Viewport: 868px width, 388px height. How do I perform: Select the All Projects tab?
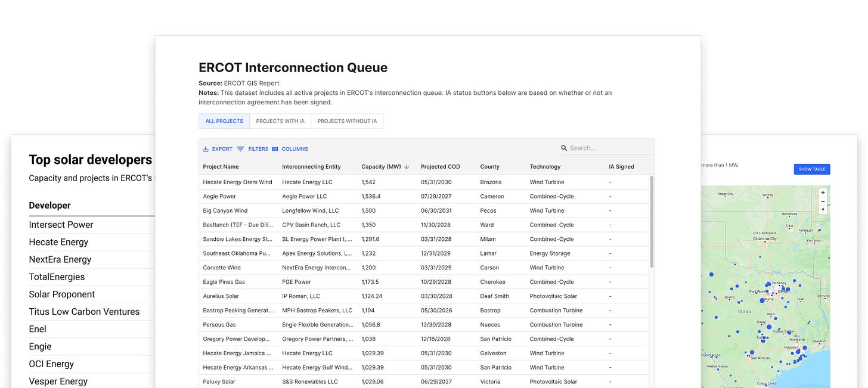click(x=224, y=121)
